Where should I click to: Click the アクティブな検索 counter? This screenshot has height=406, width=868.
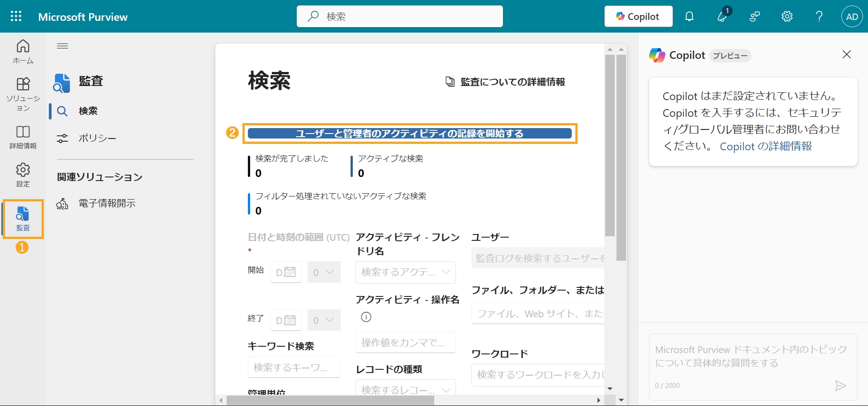click(388, 166)
